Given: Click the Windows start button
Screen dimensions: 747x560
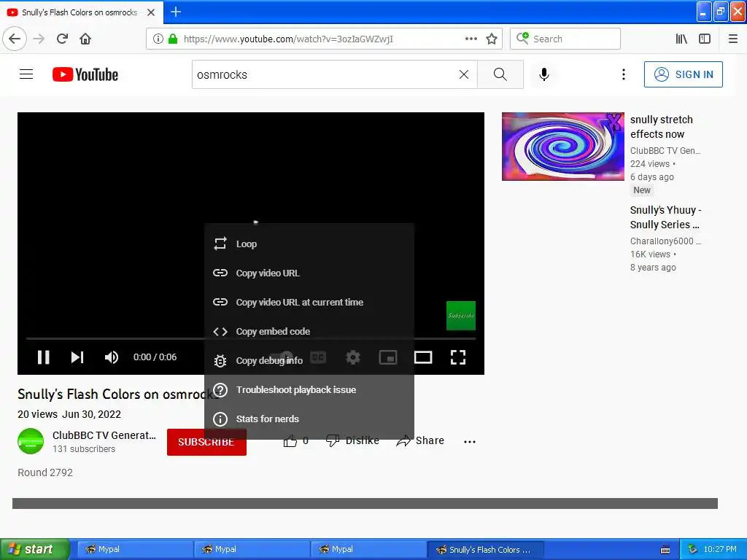Looking at the screenshot, I should pos(35,549).
